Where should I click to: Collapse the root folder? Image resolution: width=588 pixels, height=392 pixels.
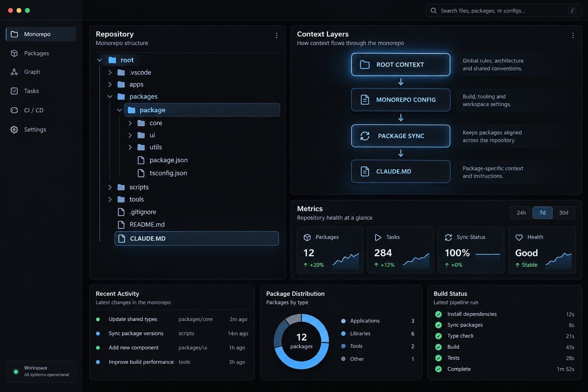point(100,60)
